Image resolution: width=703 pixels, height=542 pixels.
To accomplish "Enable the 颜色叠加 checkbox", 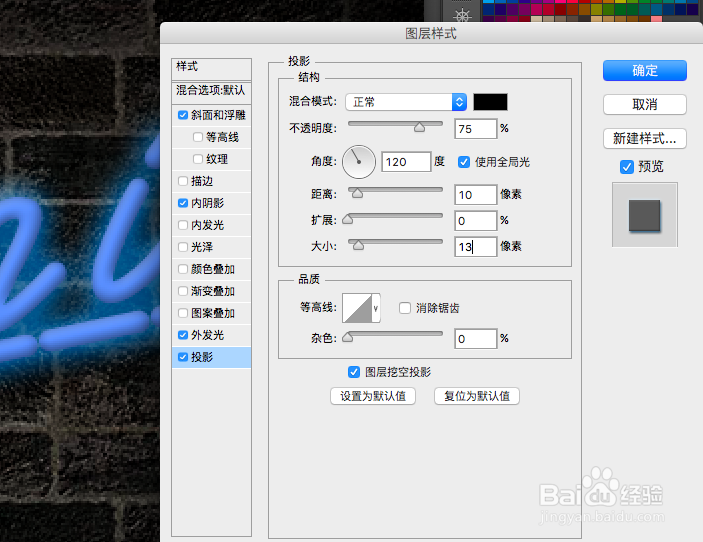I will coord(182,269).
